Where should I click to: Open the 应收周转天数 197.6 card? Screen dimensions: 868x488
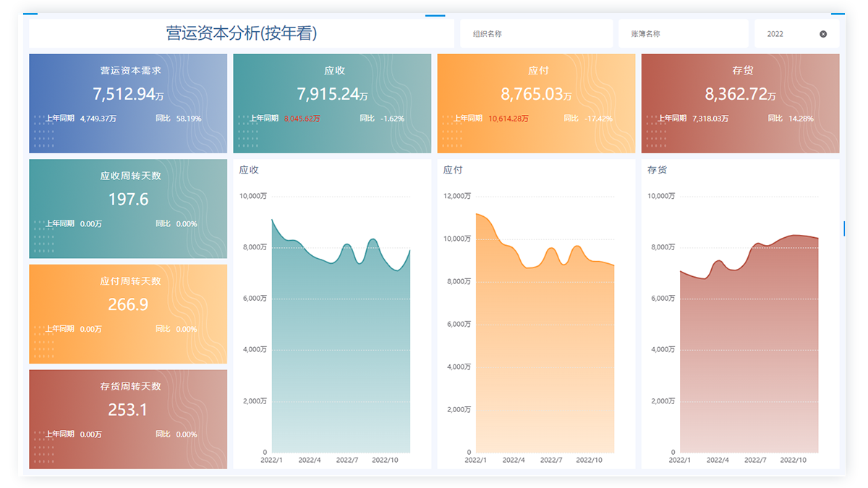tap(128, 208)
